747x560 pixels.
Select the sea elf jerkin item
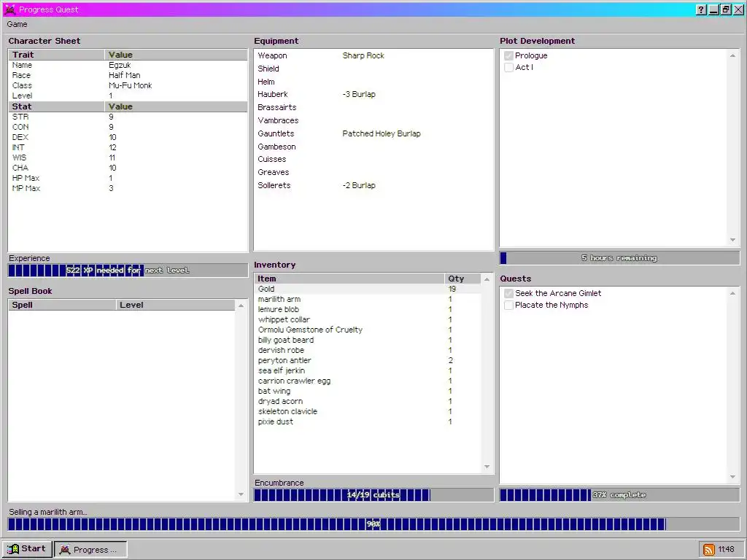point(368,371)
